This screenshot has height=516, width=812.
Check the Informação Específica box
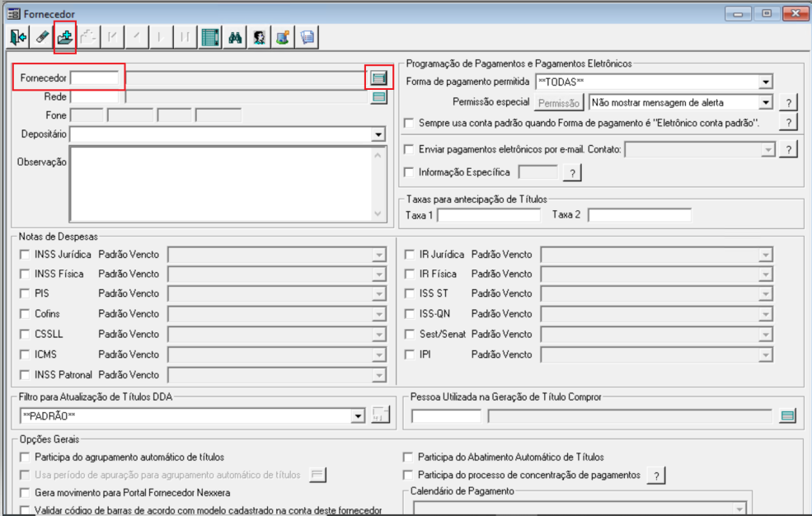409,171
